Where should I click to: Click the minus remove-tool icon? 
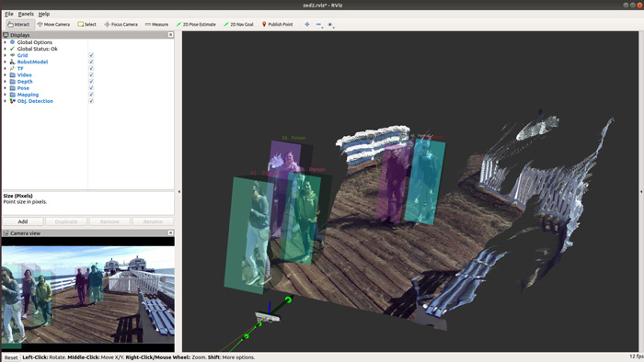tap(318, 25)
